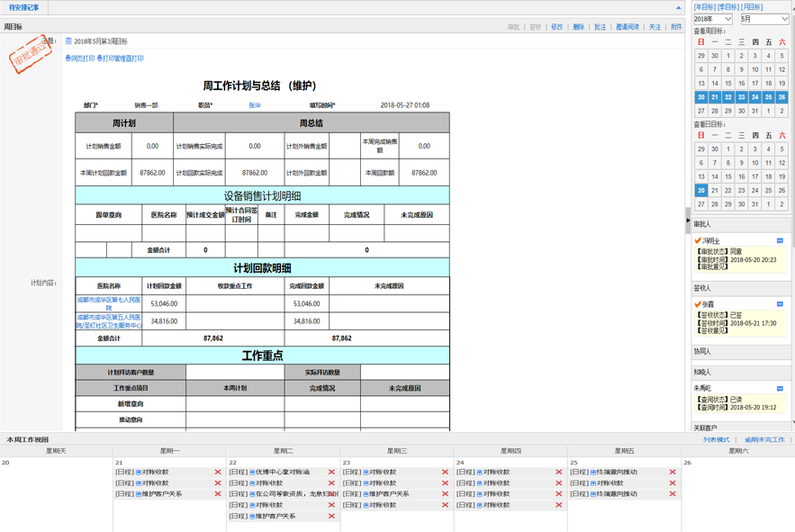Screen dimensions: 795x532
Task: Click the 删除 action
Action: click(x=579, y=27)
